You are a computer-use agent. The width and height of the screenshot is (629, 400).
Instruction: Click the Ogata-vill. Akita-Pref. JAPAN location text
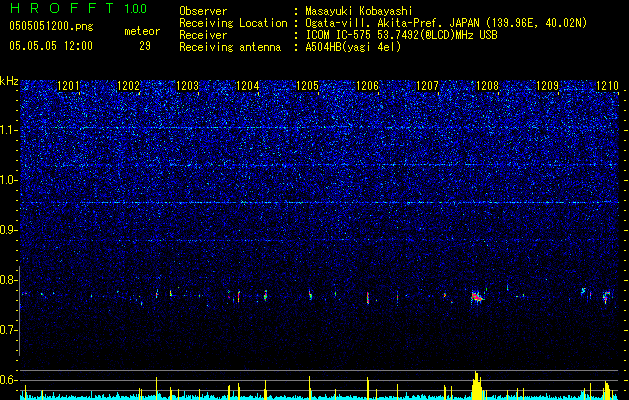(x=446, y=23)
